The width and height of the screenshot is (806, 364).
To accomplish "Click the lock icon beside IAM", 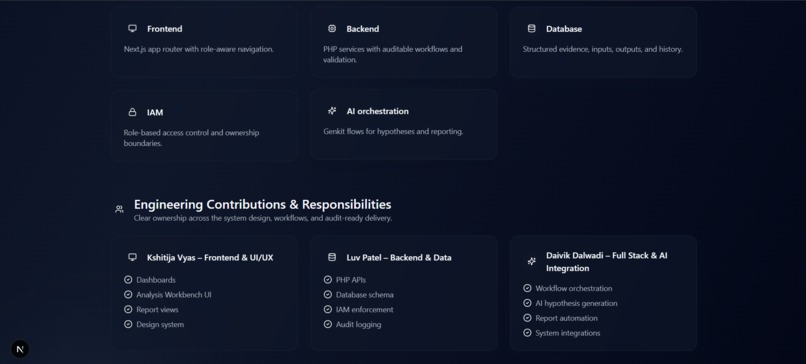I will click(133, 112).
